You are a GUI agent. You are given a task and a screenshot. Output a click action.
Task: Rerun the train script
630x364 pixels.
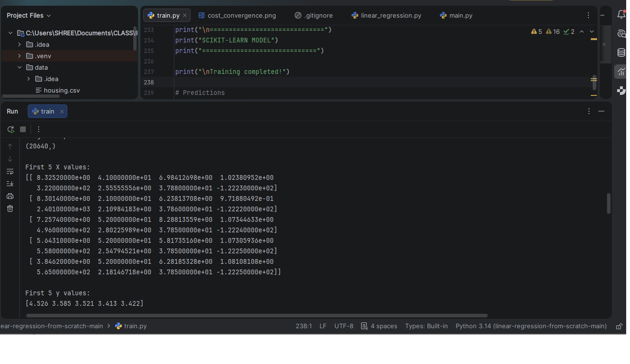11,129
